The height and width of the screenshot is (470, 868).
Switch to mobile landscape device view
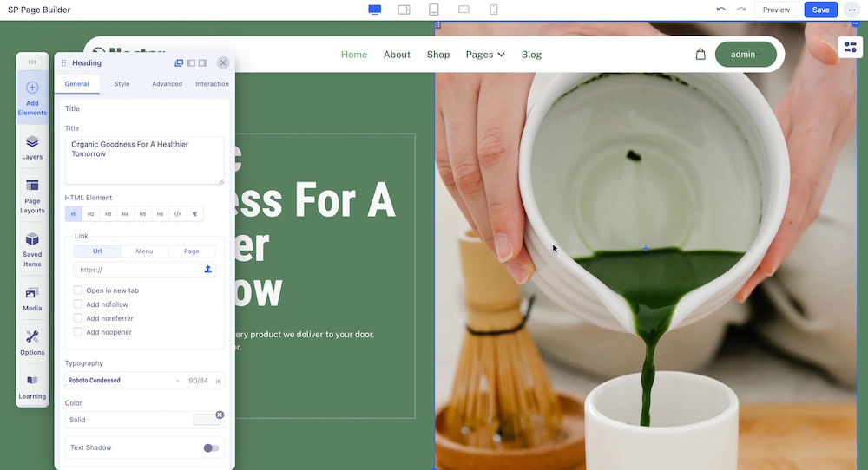[464, 10]
